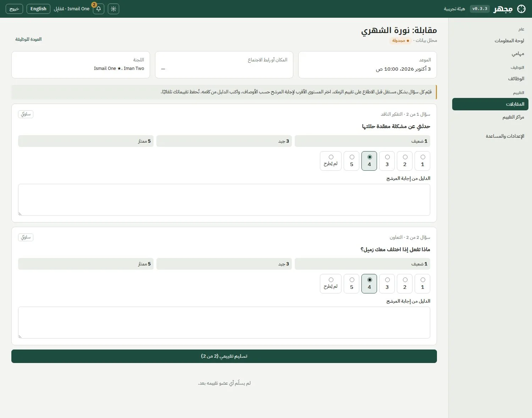
Task: Open the notifications bell icon
Action: point(99,9)
